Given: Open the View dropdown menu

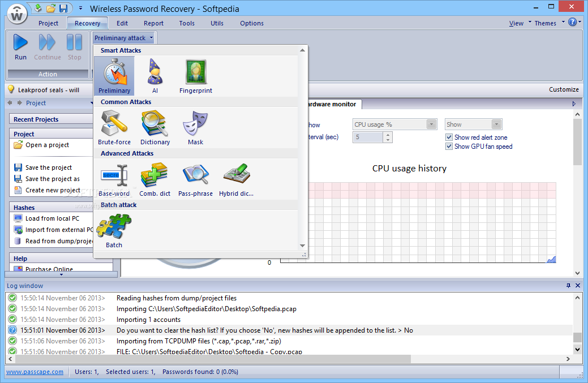Looking at the screenshot, I should coord(520,23).
